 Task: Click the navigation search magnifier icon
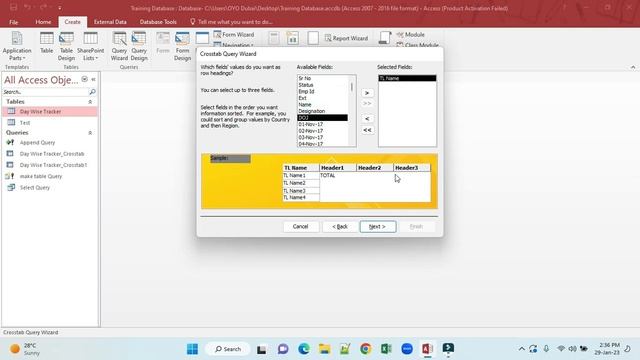(93, 92)
